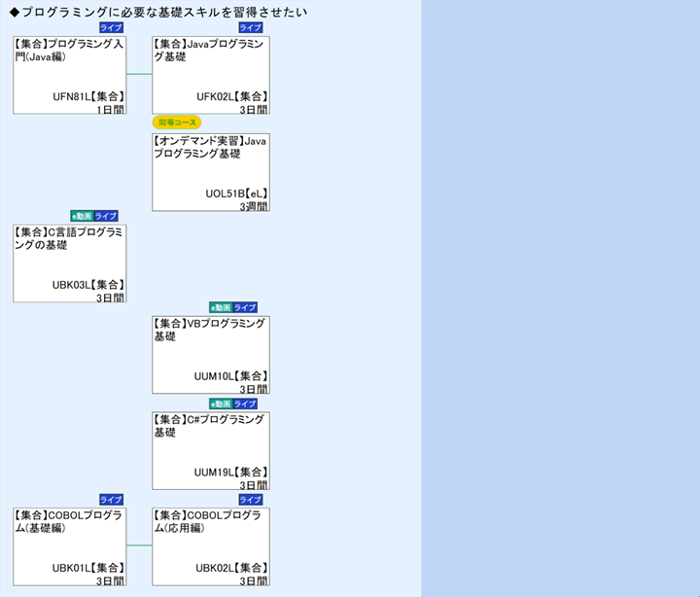This screenshot has width=700, height=597.
Task: Click the e動画 badge above C#プログラミング基礎
Action: pos(221,404)
